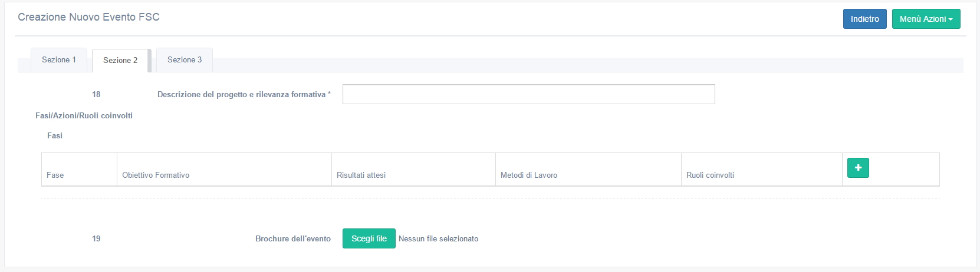Select the Sezione 2 tab

[x=120, y=61]
